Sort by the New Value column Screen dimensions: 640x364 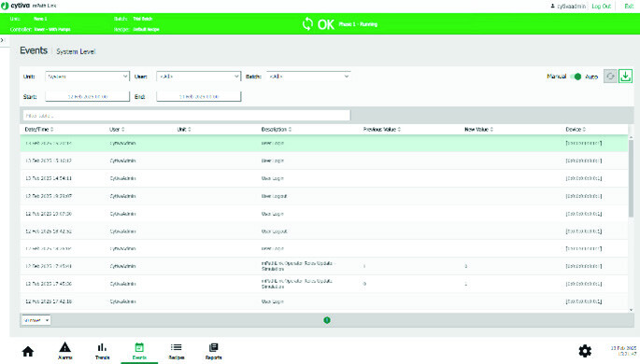point(478,129)
